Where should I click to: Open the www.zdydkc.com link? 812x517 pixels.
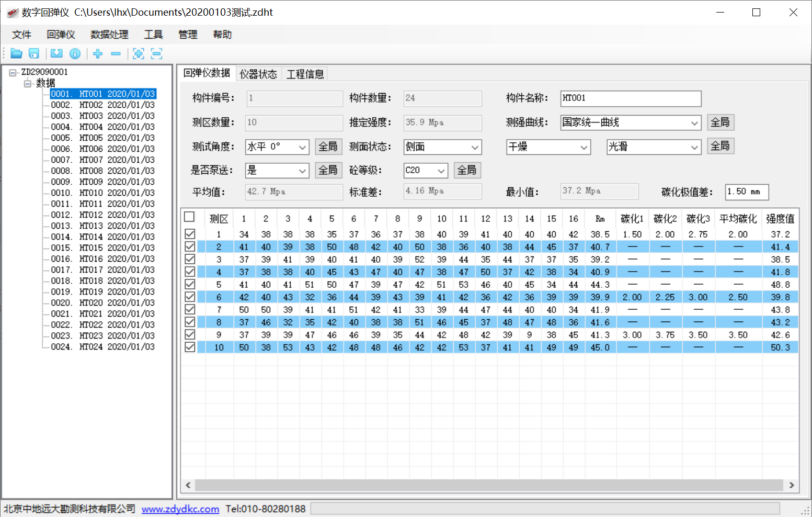(x=180, y=509)
